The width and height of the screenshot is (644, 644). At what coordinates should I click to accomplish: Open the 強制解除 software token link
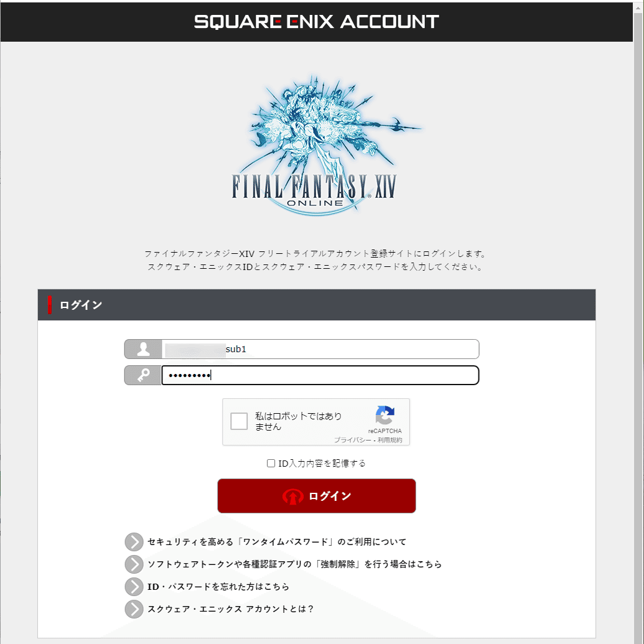coord(294,564)
